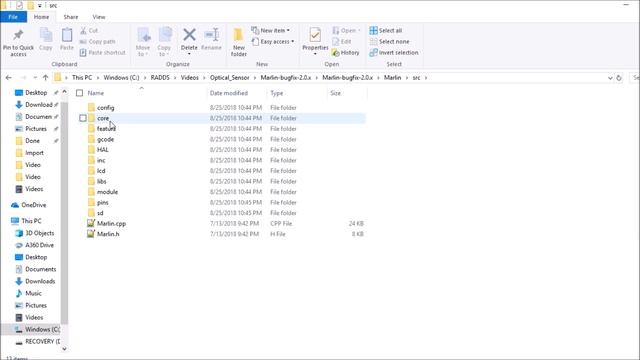Image resolution: width=640 pixels, height=360 pixels.
Task: Click Invert selection
Action: (x=394, y=53)
